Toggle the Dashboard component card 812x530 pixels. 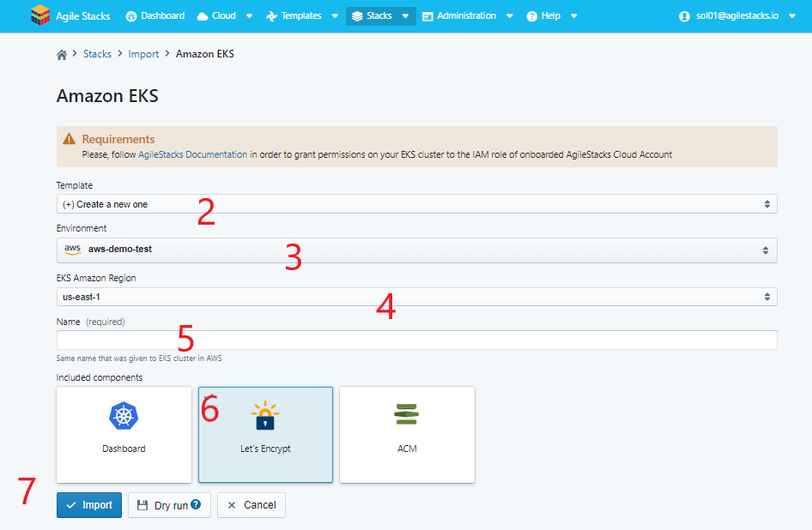click(124, 435)
